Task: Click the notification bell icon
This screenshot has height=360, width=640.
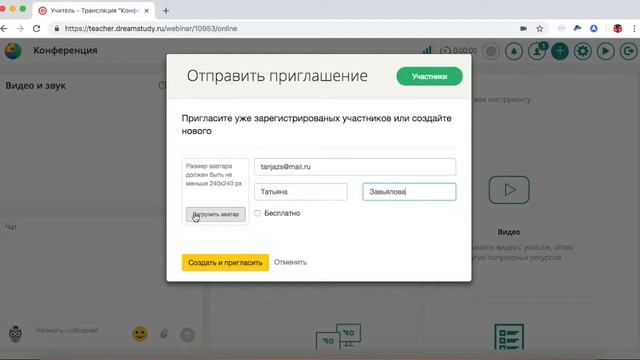Action: click(514, 51)
